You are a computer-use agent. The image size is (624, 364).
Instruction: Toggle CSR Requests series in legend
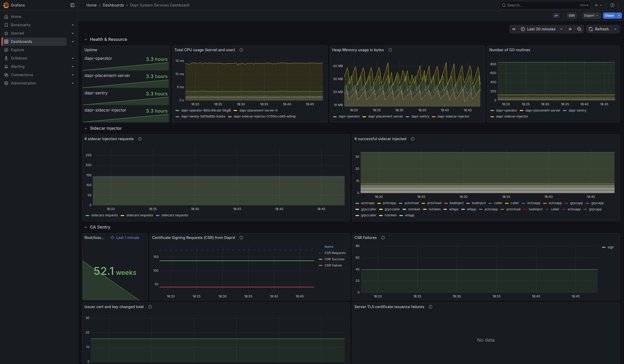335,253
